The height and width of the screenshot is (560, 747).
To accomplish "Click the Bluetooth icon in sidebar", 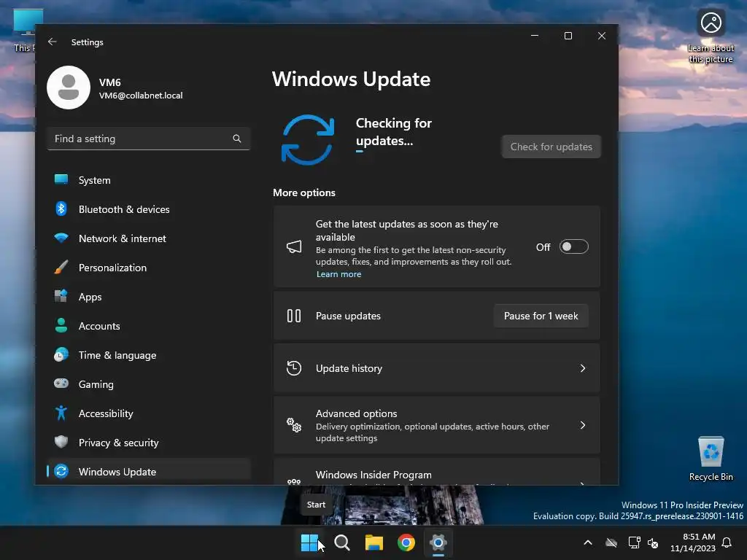I will (x=61, y=209).
